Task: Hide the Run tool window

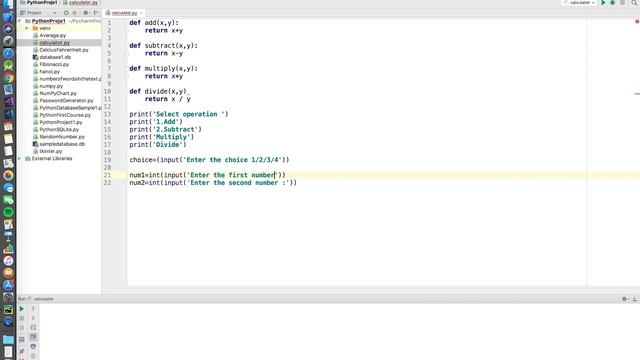Action: [x=635, y=299]
